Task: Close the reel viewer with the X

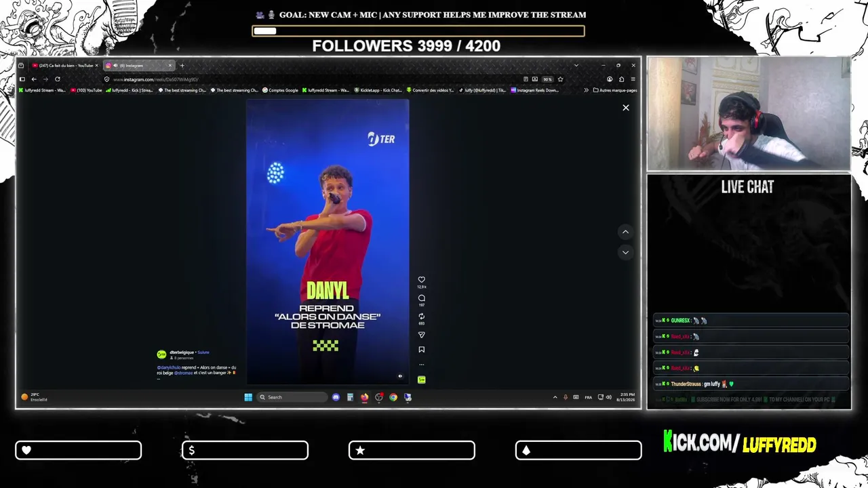Action: coord(626,108)
